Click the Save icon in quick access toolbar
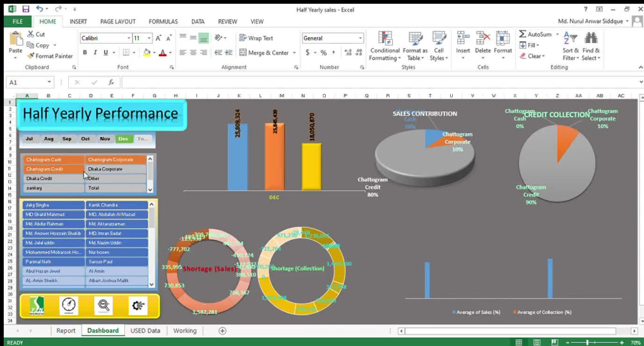Image resolution: width=644 pixels, height=346 pixels. [x=26, y=9]
